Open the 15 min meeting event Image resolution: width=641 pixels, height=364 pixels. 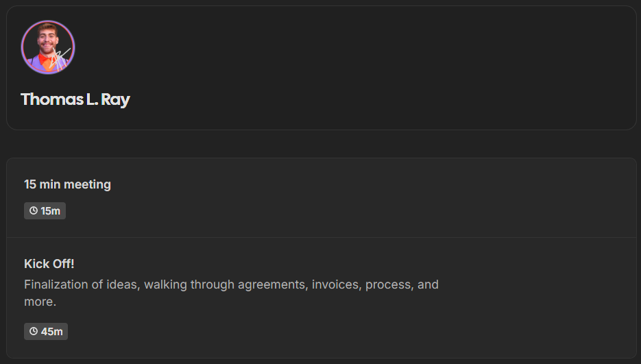click(322, 198)
